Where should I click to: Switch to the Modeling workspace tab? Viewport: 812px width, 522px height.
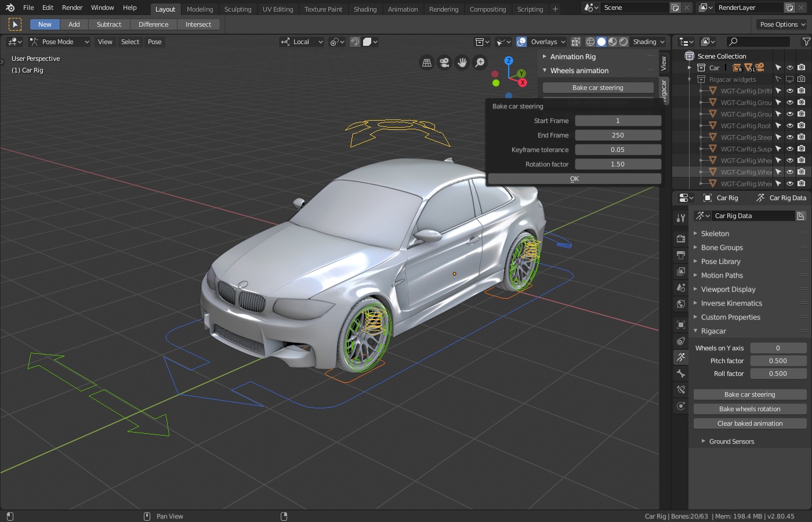click(x=200, y=9)
